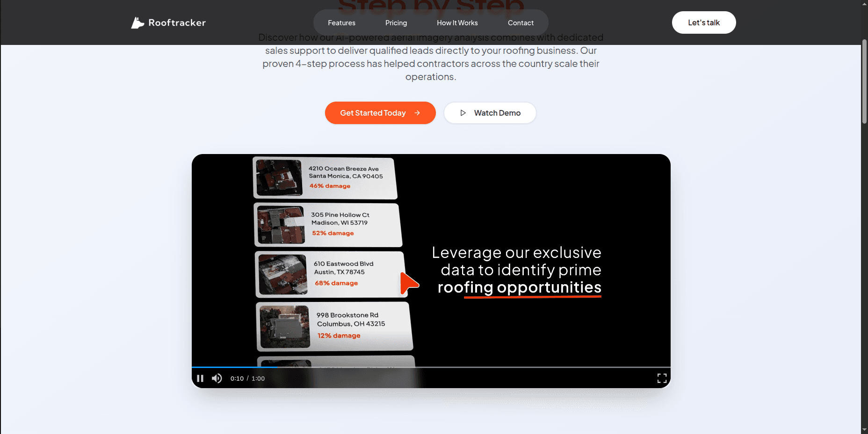Enter fullscreen mode on the video
This screenshot has width=868, height=434.
click(x=662, y=378)
